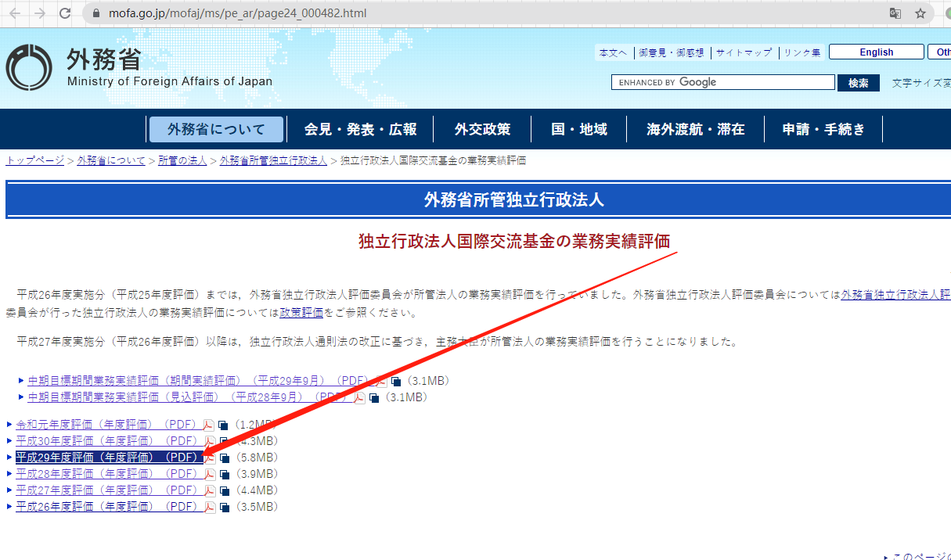951x560 pixels.
Task: Select 海外渡航・滞在 in the navigation bar
Action: pyautogui.click(x=695, y=129)
